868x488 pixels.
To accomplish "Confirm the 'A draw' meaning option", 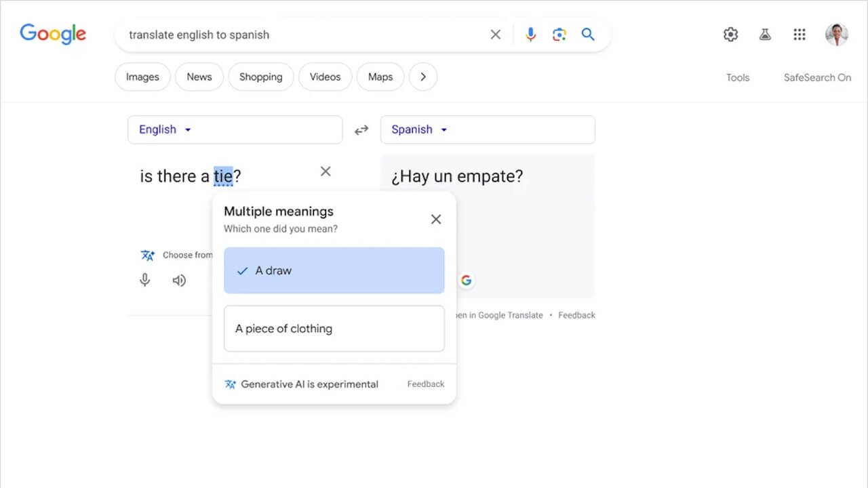I will tap(334, 270).
